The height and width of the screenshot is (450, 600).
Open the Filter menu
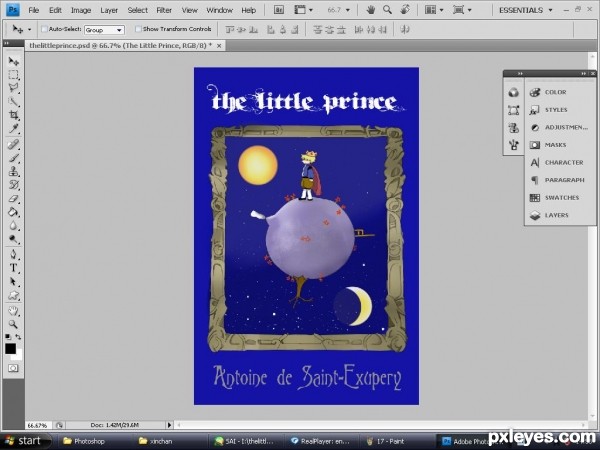(x=164, y=10)
